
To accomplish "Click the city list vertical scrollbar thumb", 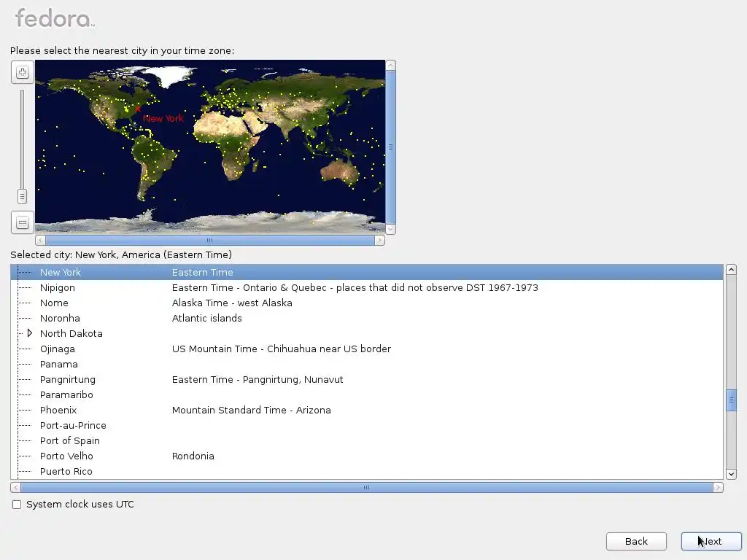I will coord(731,400).
